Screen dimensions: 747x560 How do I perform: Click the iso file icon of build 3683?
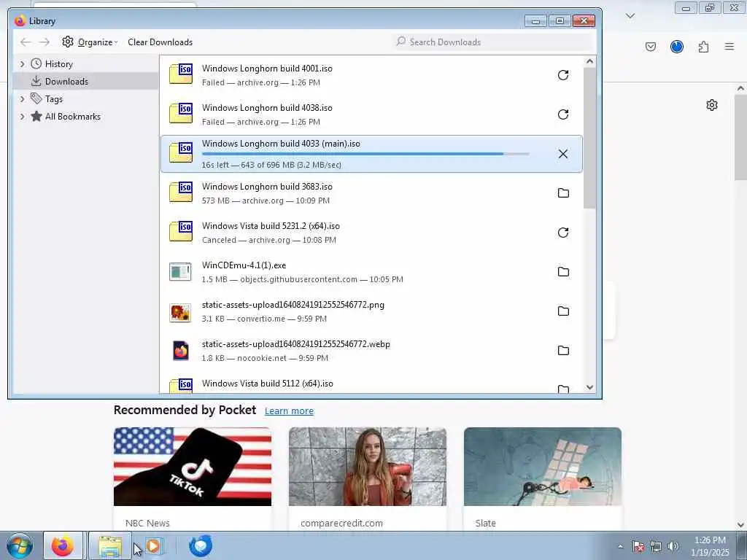click(181, 192)
